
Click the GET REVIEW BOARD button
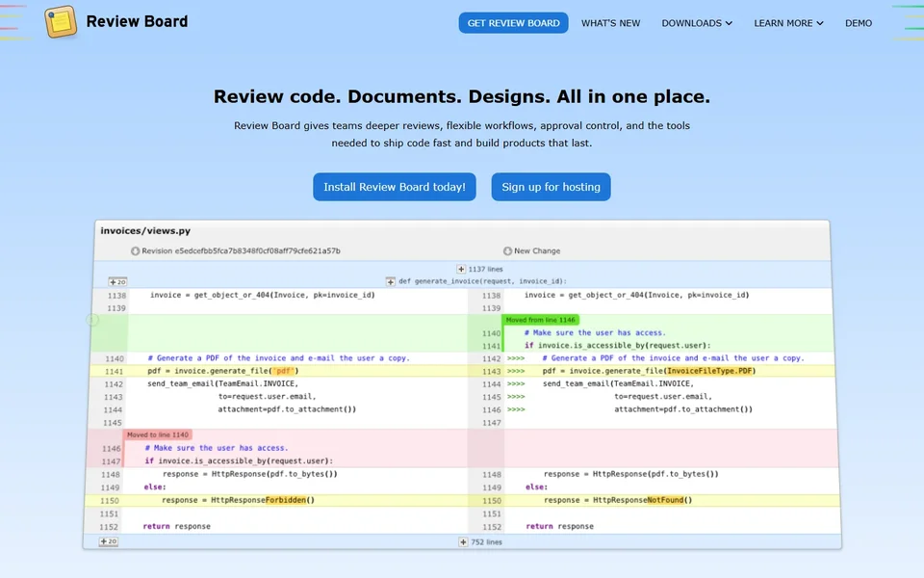point(513,23)
